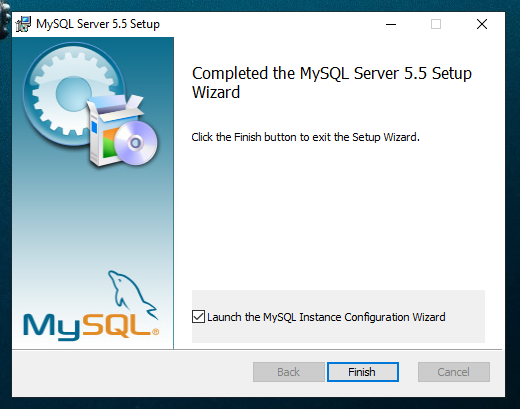
Task: Click the Click the Finish button instruction text
Action: point(305,137)
